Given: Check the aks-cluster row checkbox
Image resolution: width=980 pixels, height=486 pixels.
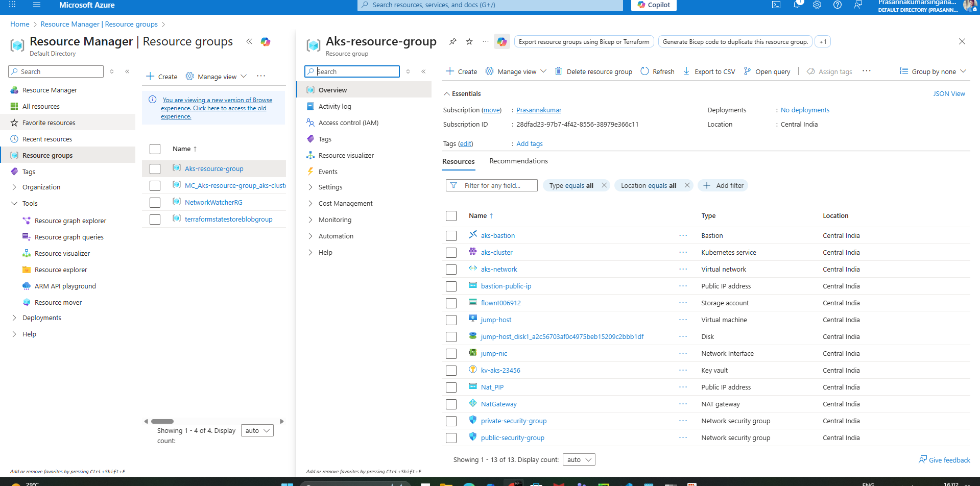Looking at the screenshot, I should (x=451, y=253).
